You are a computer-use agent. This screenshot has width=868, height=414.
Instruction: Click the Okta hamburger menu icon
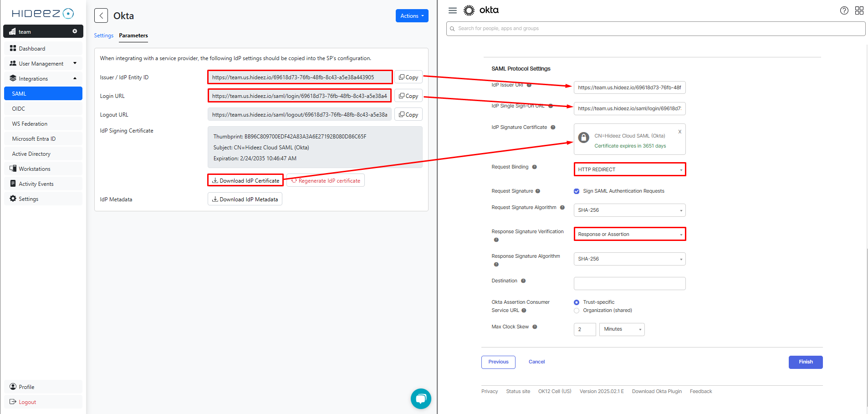click(x=452, y=10)
